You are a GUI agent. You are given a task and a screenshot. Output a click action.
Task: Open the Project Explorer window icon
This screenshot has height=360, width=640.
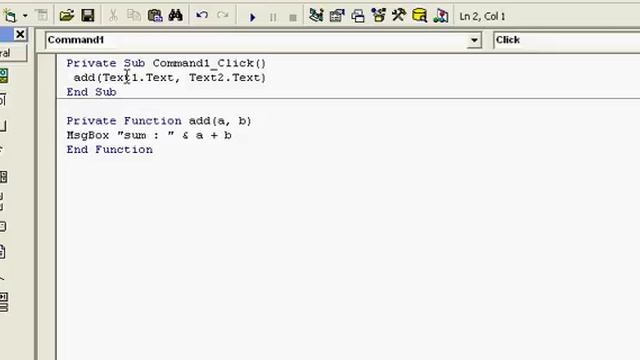(316, 16)
